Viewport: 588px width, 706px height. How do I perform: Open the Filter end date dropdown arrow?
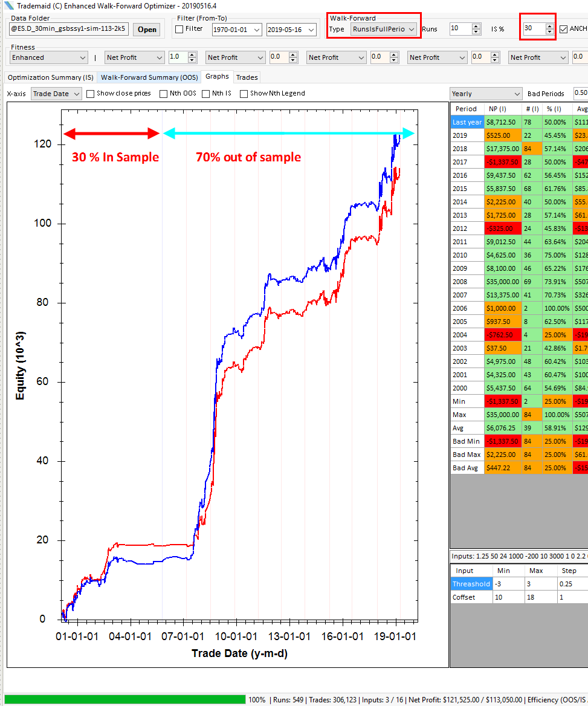(311, 30)
